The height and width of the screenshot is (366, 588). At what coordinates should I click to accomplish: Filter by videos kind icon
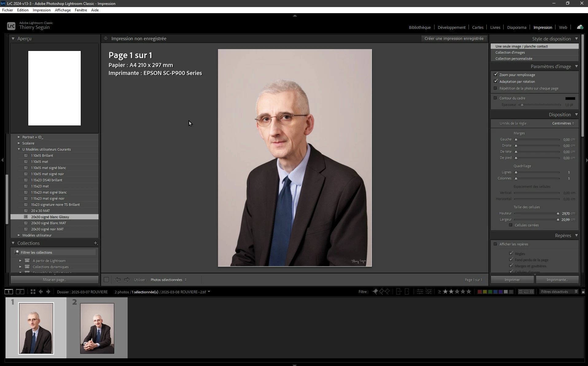(532, 292)
